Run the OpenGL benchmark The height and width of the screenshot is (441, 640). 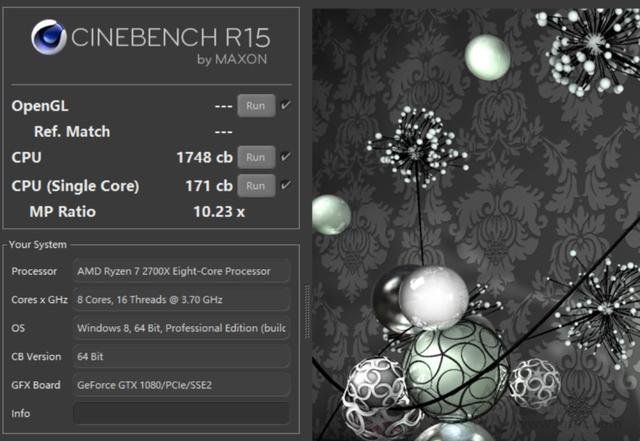[x=256, y=106]
